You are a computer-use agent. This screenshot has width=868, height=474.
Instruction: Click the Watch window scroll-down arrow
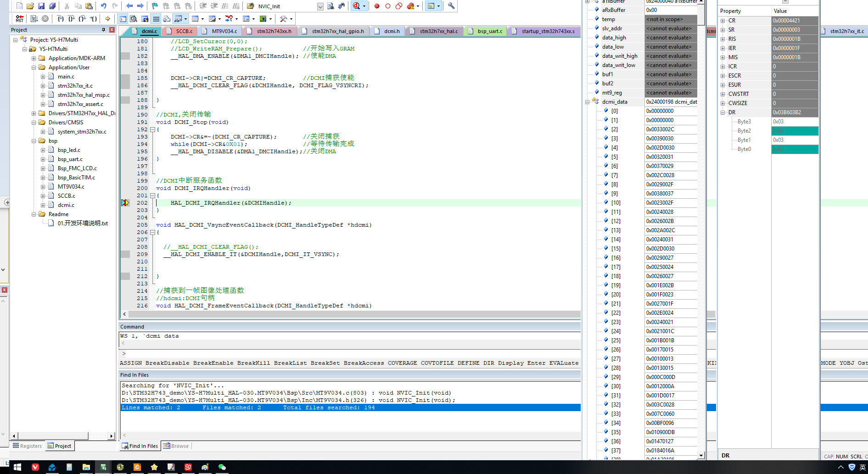pos(701,455)
